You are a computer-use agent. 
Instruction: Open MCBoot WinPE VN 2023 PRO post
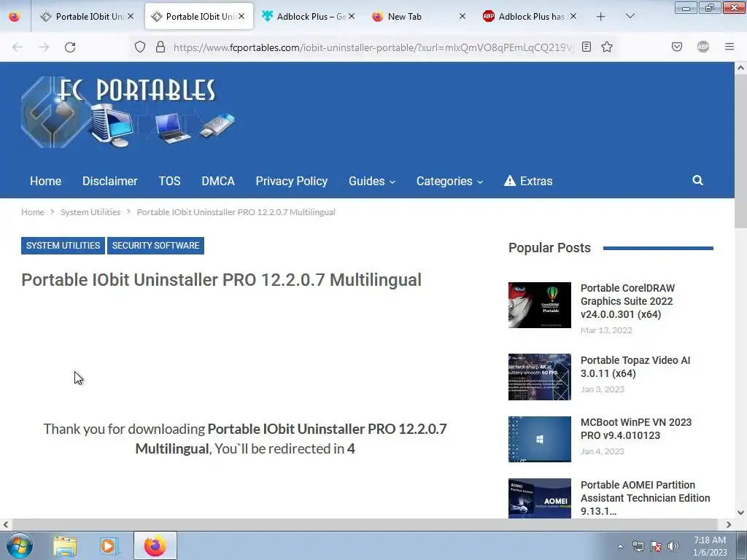coord(636,429)
